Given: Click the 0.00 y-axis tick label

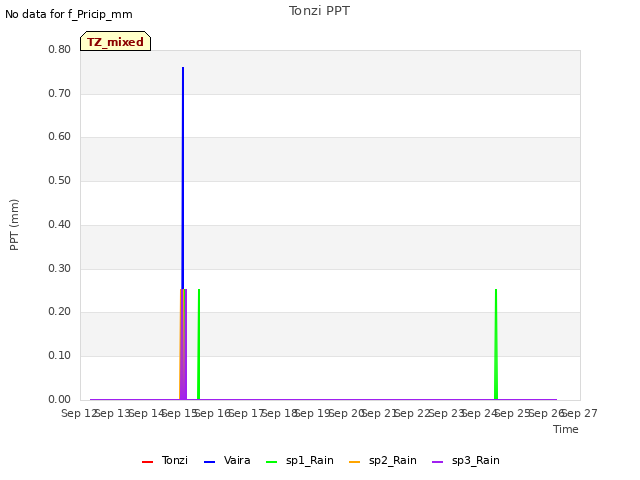Looking at the screenshot, I should [x=60, y=400].
